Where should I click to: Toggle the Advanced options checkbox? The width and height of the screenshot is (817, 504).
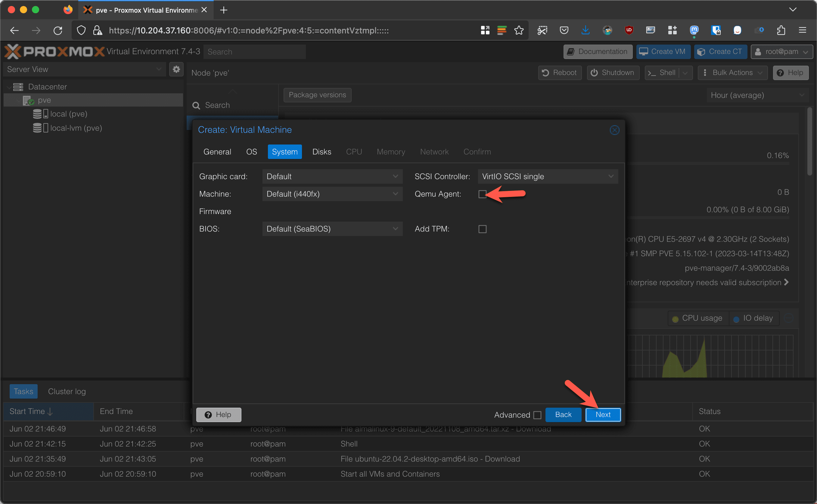[x=537, y=415]
